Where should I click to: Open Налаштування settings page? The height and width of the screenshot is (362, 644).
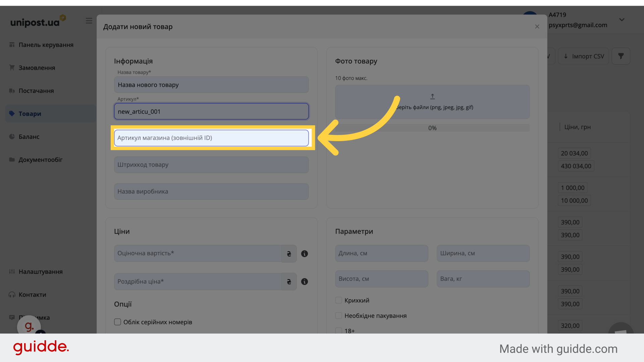tap(41, 271)
